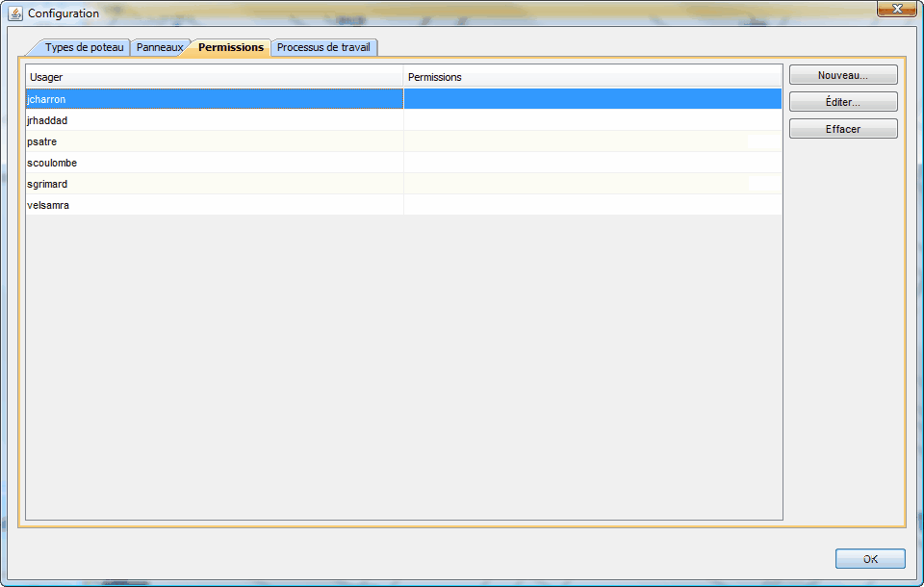Open the editor with the Éditer... button

pyautogui.click(x=843, y=102)
